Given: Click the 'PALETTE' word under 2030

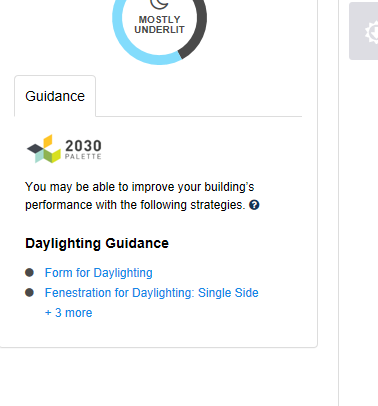Looking at the screenshot, I should 83,156.
